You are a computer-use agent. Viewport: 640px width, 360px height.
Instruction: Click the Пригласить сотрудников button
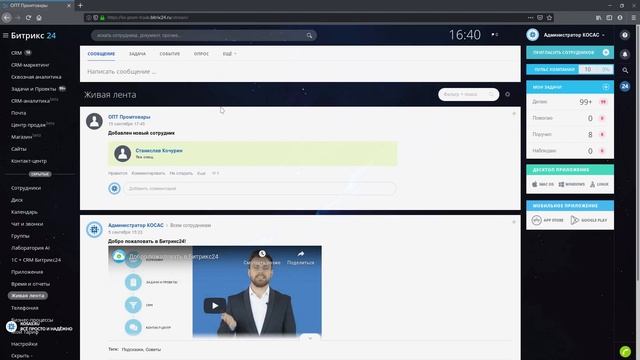pos(570,52)
